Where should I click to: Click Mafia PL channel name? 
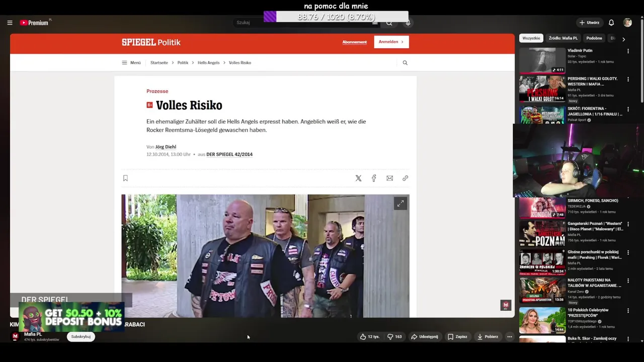click(x=33, y=334)
